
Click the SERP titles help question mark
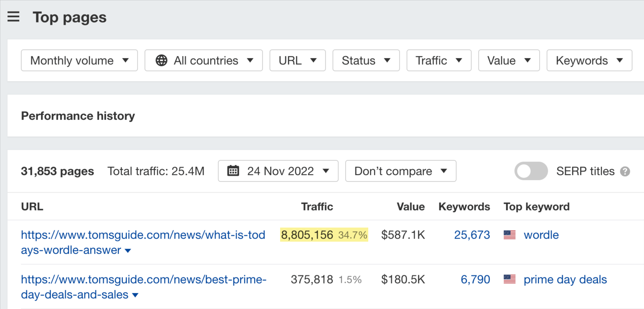tap(625, 171)
